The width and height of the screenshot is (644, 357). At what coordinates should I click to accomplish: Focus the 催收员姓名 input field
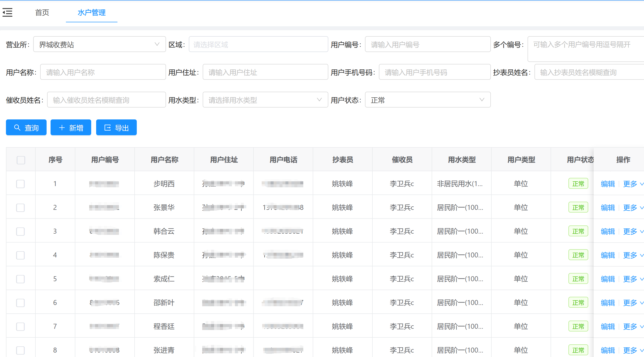[x=107, y=100]
